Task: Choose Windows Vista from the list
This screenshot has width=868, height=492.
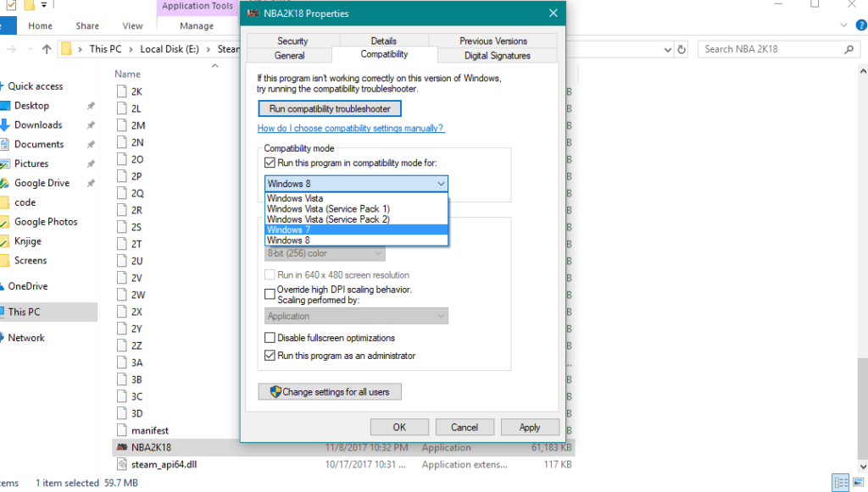Action: tap(357, 198)
